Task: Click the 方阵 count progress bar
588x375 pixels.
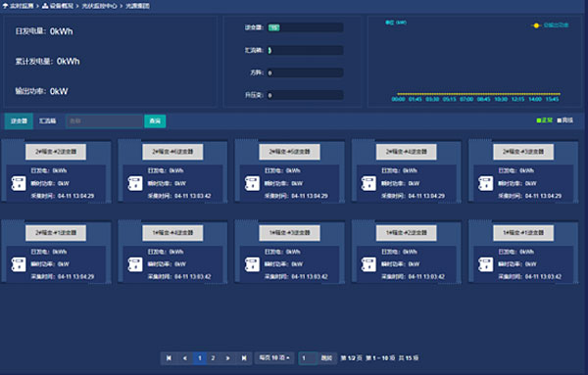Action: [x=305, y=72]
